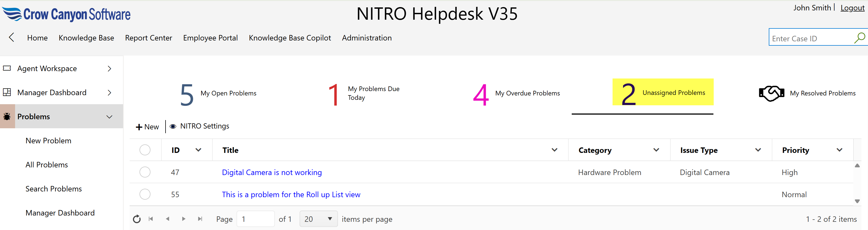Viewport: 868px width, 230px height.
Task: Select row with ID 55
Action: [x=145, y=194]
